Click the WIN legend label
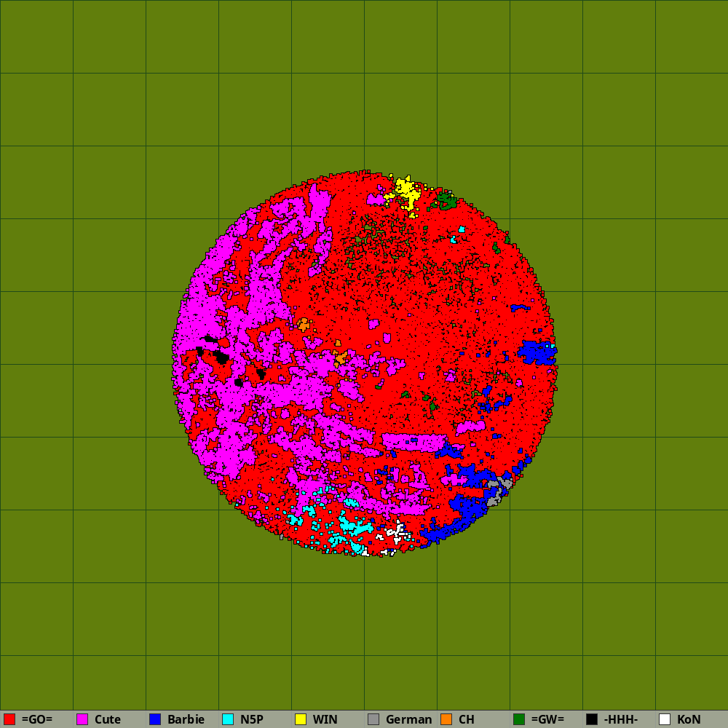 click(325, 719)
